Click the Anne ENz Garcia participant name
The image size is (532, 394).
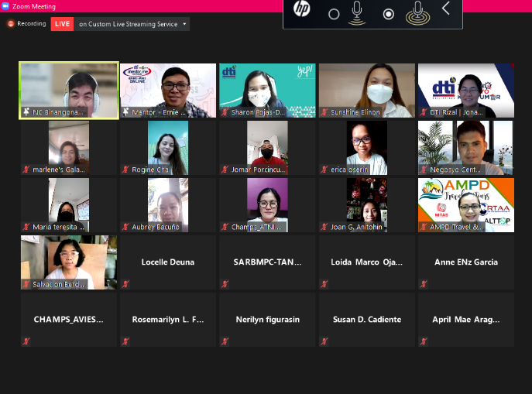[x=465, y=262]
